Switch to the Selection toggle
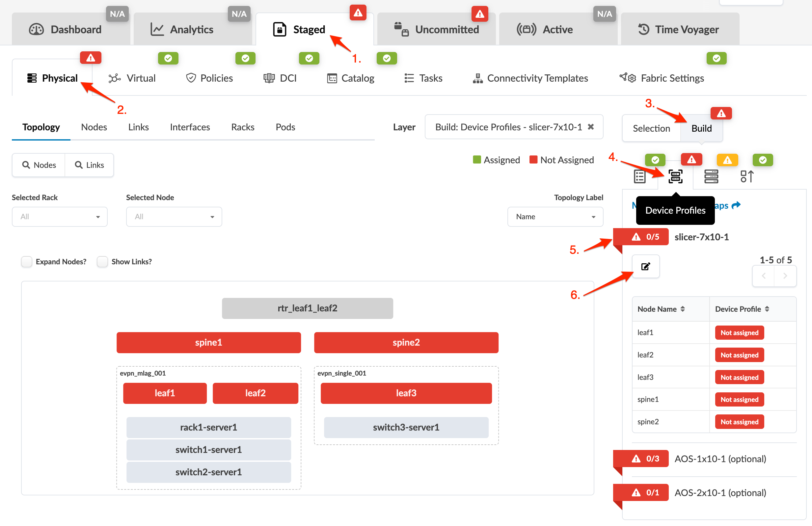 point(651,128)
